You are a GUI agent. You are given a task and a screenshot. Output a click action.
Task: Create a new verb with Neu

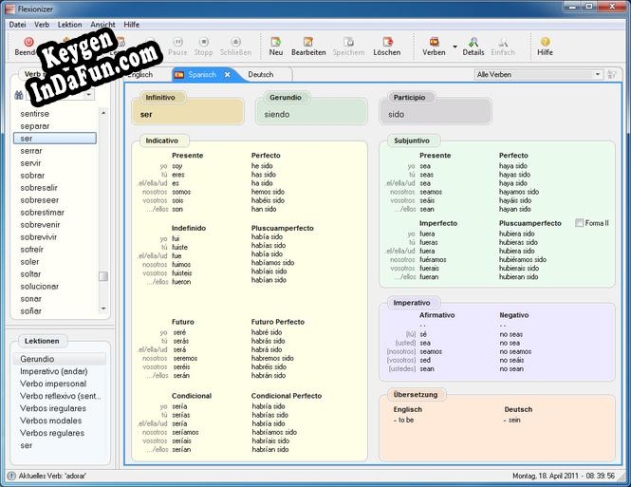276,47
